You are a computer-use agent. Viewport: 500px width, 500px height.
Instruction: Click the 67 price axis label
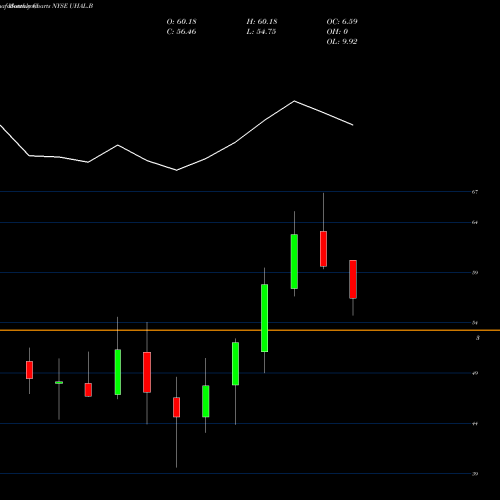[x=475, y=192]
